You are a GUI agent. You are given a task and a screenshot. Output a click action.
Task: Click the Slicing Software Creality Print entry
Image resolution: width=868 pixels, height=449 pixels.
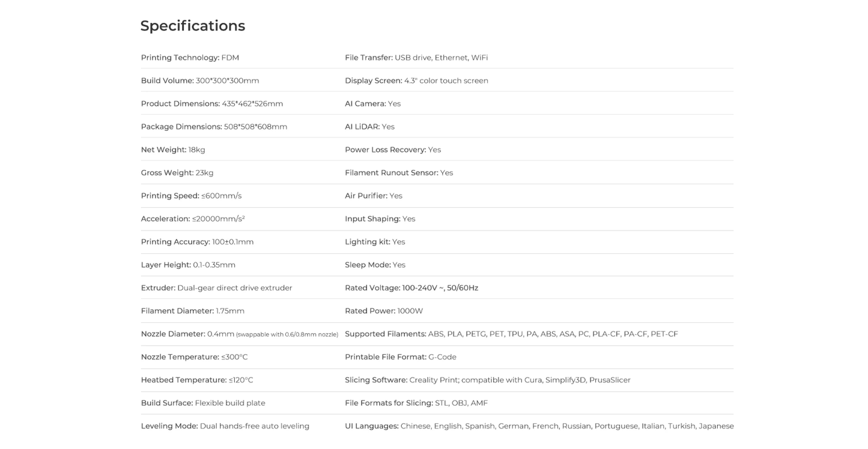click(x=487, y=380)
